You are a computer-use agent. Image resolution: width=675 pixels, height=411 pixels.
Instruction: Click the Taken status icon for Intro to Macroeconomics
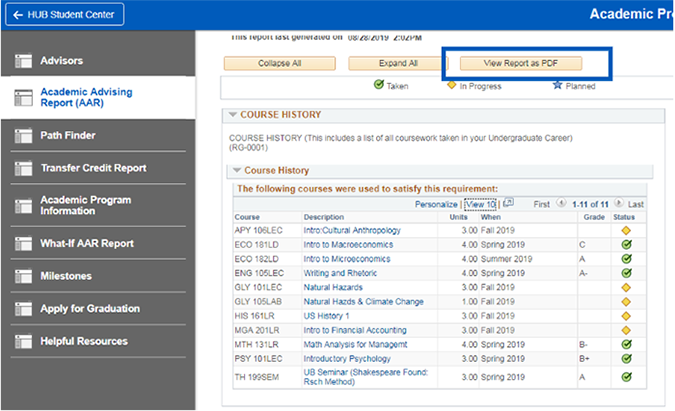(627, 243)
